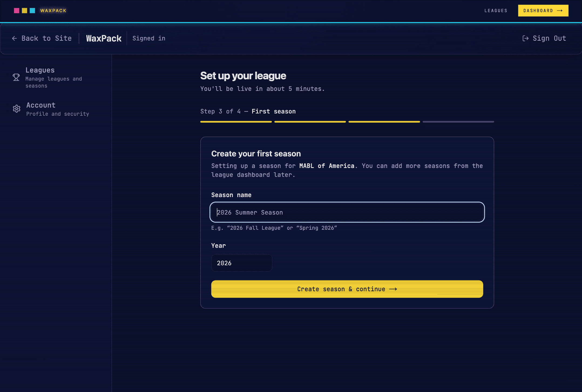
Task: Click the first progress step bar
Action: (236, 122)
